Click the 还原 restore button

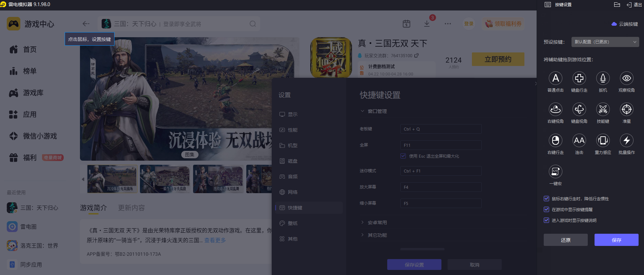pos(565,240)
